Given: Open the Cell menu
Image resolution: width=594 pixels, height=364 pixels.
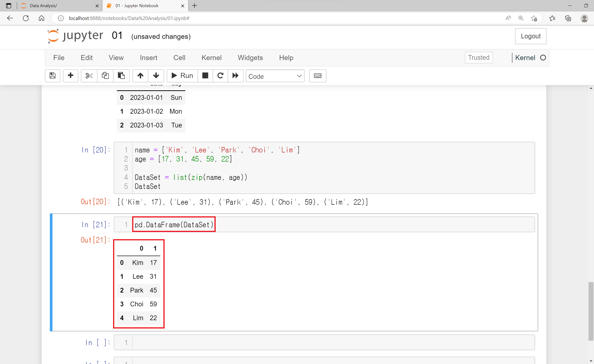Looking at the screenshot, I should coord(179,58).
